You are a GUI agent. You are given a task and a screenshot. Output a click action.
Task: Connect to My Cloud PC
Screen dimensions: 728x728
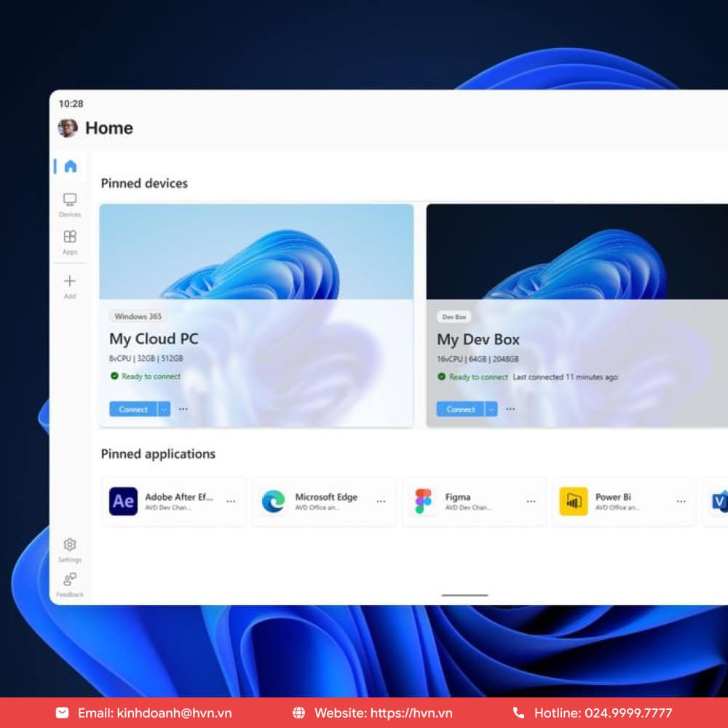133,409
